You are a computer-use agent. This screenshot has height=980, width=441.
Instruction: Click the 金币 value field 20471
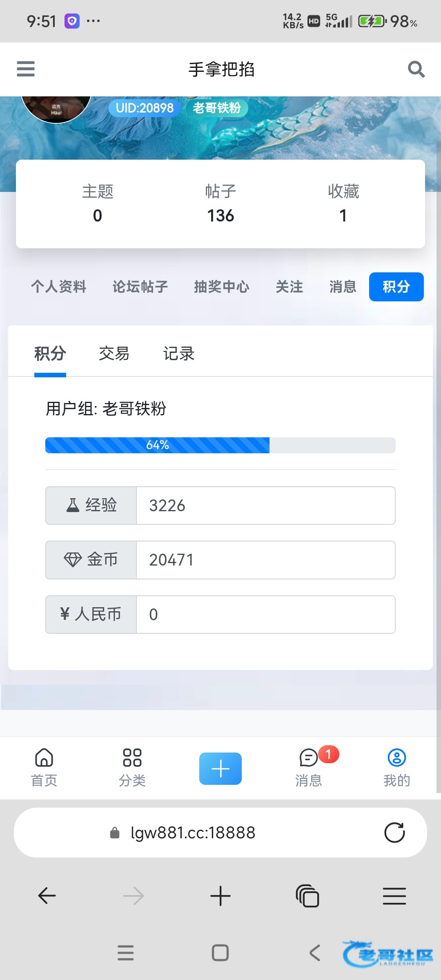[265, 560]
